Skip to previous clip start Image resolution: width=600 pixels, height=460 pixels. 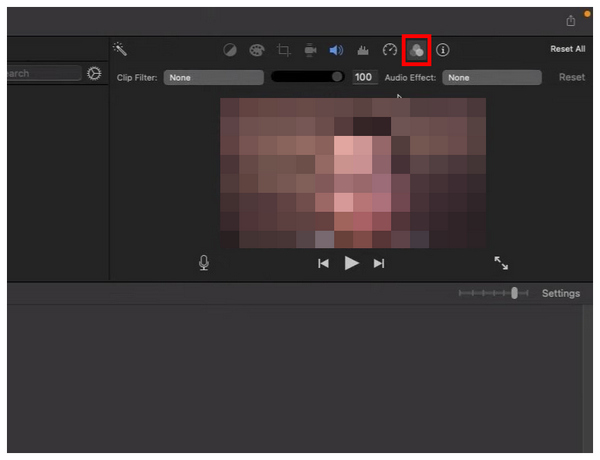click(323, 263)
